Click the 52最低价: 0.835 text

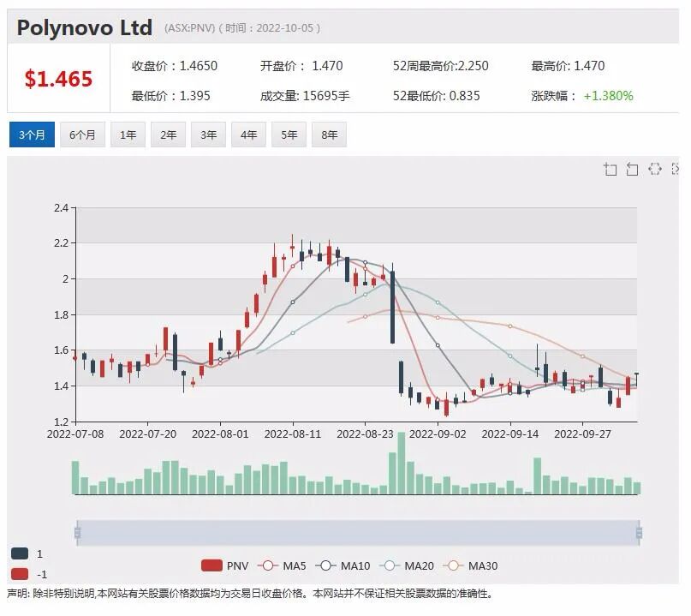[437, 96]
